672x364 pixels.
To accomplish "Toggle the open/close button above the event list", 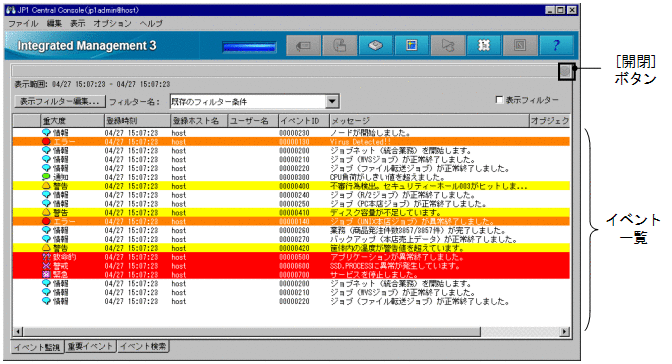I will point(566,71).
